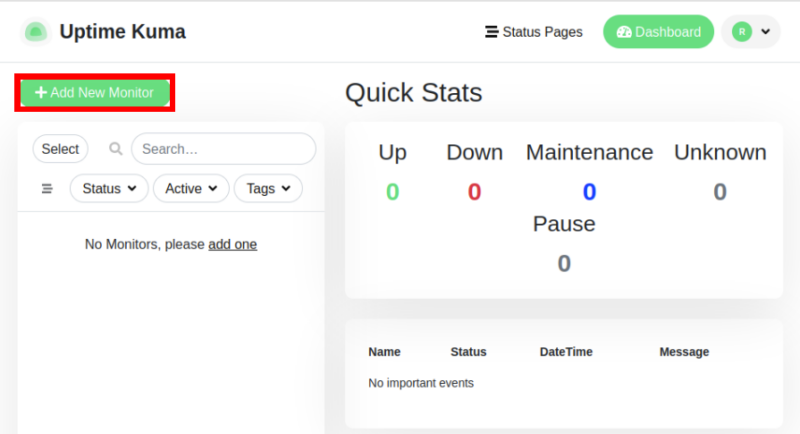Click the Uptime Kuma logo icon
The image size is (800, 434).
click(36, 32)
